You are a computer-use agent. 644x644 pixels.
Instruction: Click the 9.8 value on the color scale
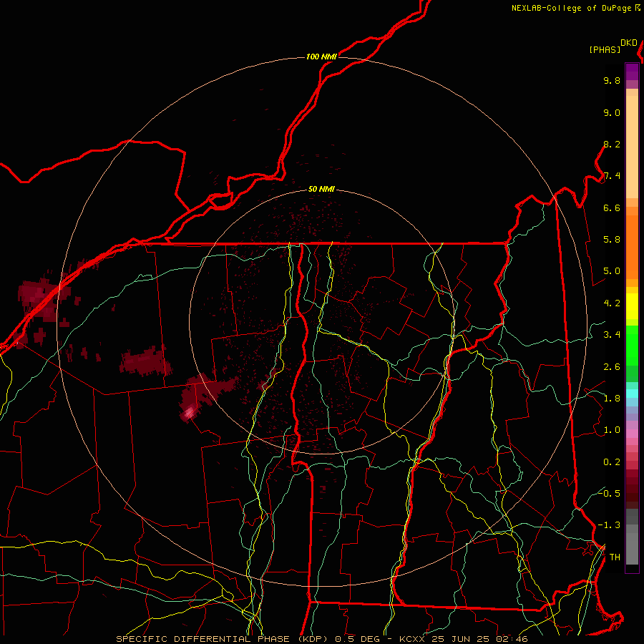click(612, 80)
